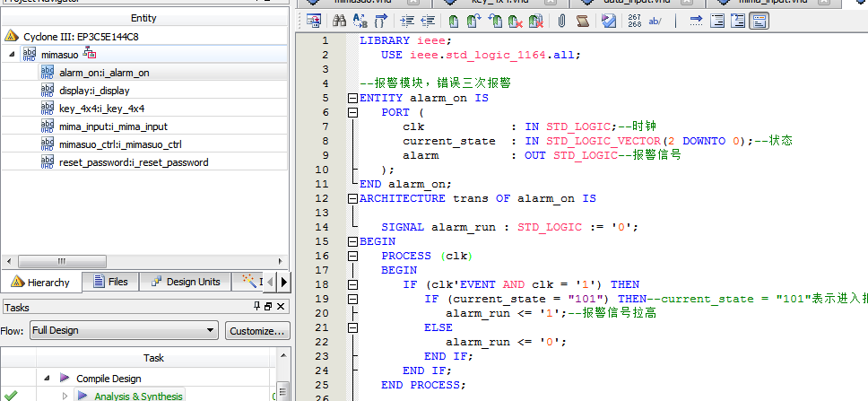Click the Entity column header
Screen dimensions: 868x401
(144, 18)
